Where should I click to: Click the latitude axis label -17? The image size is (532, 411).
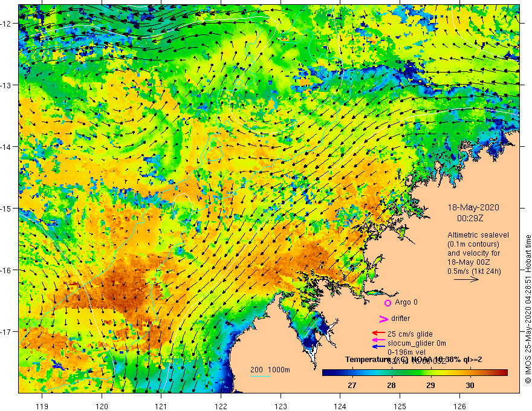pos(7,331)
